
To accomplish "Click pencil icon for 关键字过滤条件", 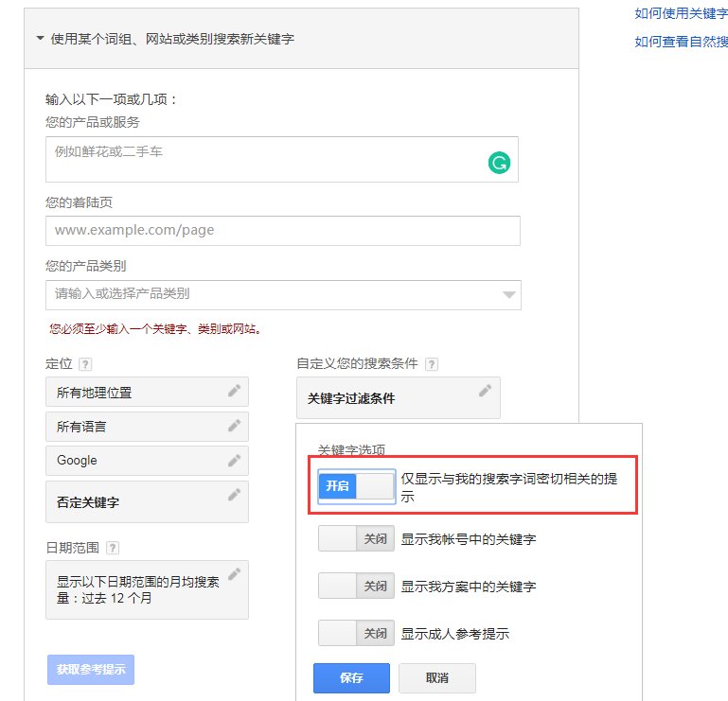I will [x=486, y=391].
